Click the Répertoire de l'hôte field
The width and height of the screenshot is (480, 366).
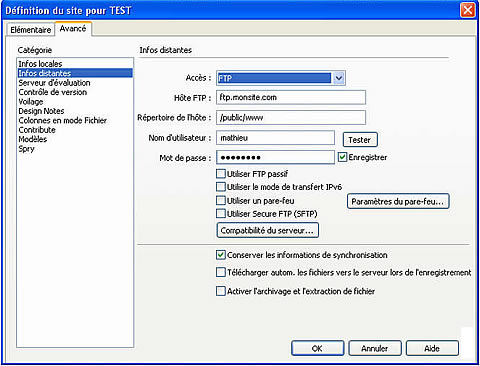[x=291, y=117]
